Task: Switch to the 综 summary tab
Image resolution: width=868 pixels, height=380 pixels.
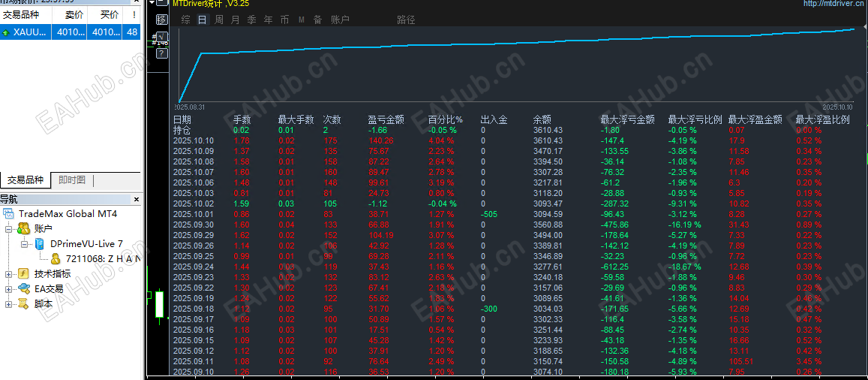Action: [x=186, y=20]
